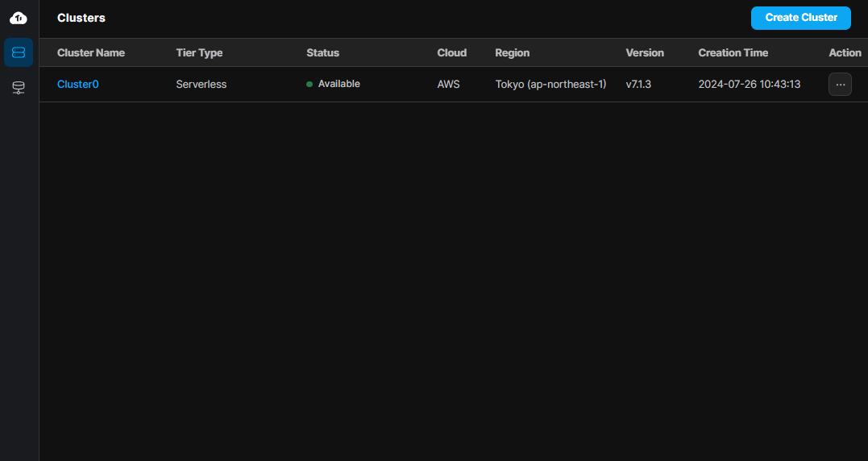The width and height of the screenshot is (868, 461).
Task: Click the Region column header
Action: (512, 52)
